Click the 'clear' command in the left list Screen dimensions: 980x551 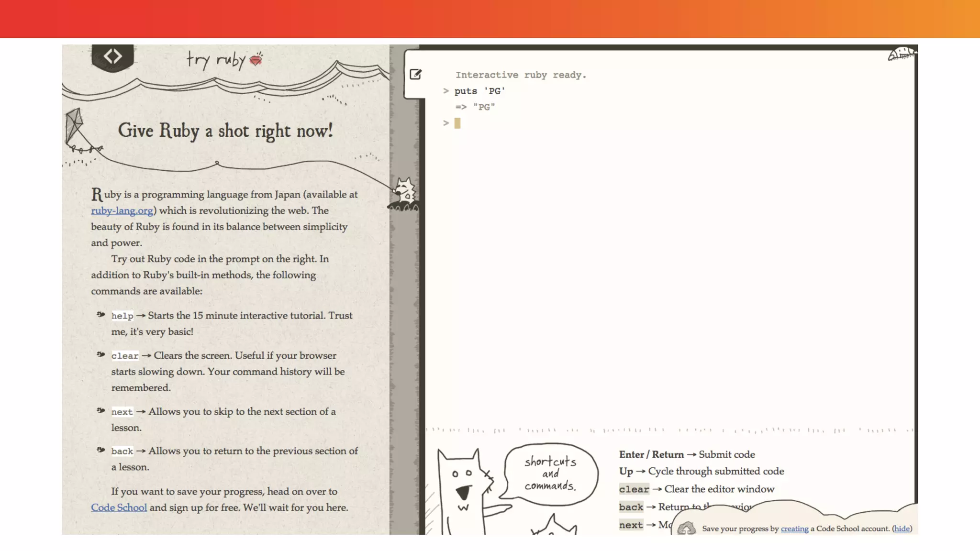124,356
